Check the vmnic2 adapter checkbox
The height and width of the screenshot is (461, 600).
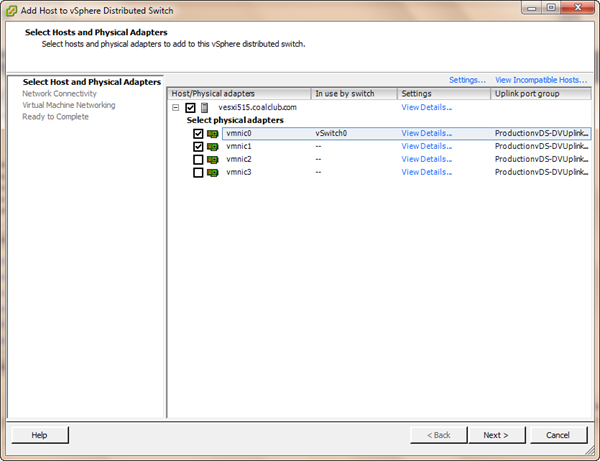tap(198, 160)
